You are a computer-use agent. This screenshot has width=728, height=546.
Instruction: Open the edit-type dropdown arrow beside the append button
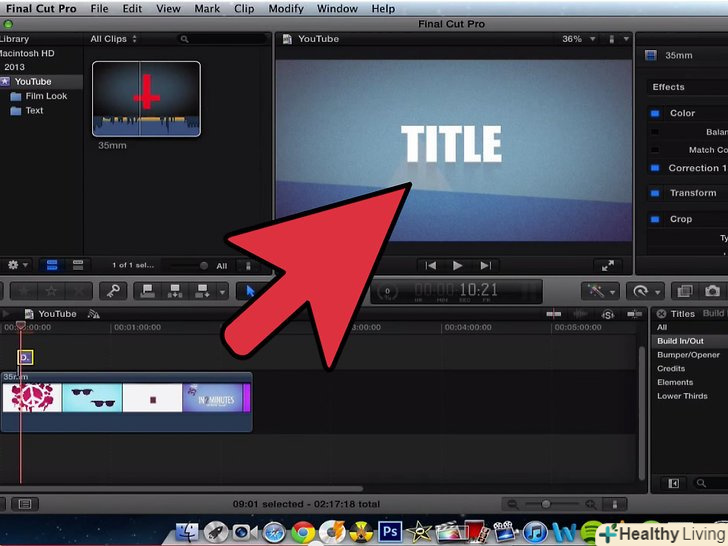(222, 292)
